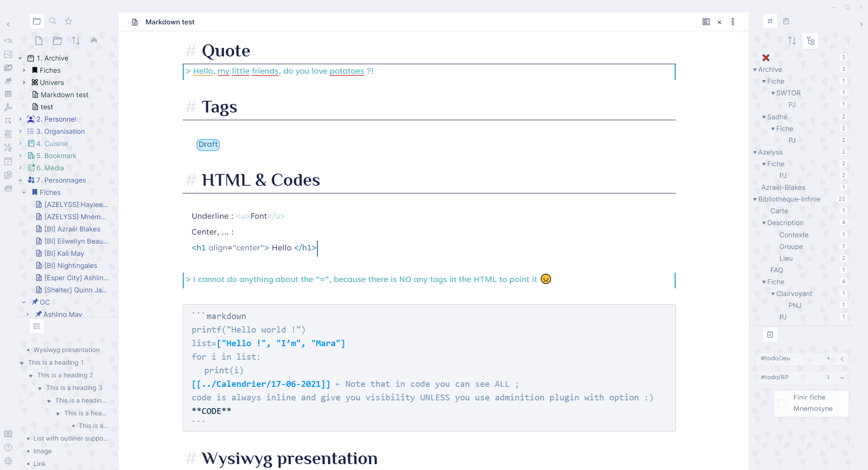Viewport: 868px width, 470px height.
Task: Change file explorer sort order
Action: pos(76,41)
